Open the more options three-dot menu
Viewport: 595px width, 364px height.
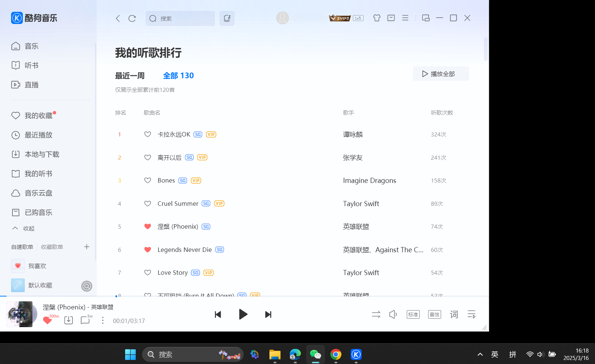103,320
